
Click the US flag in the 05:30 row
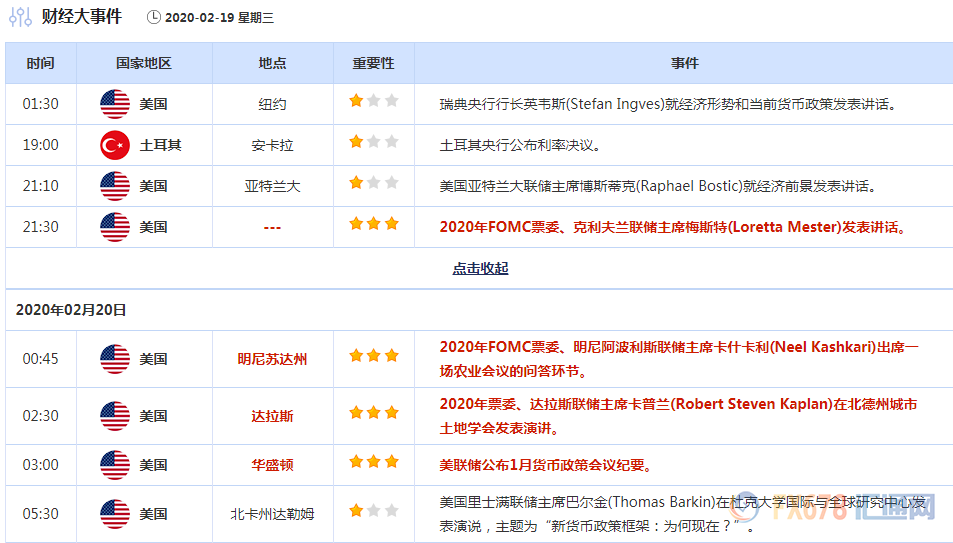coord(115,514)
